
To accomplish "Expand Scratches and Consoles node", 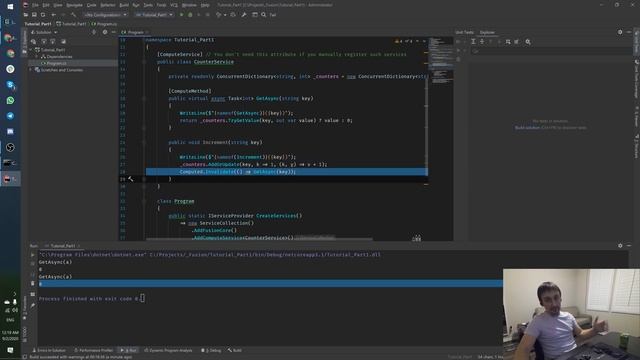I will click(x=31, y=70).
